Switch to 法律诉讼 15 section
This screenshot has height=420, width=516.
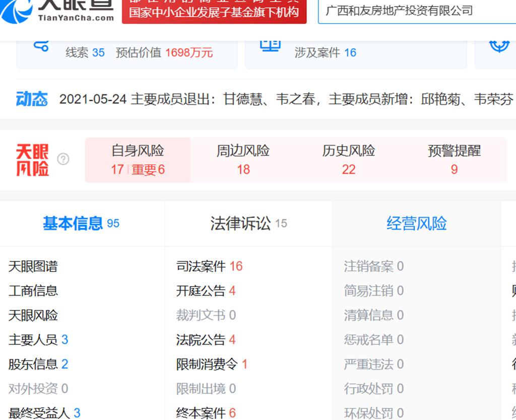coord(248,224)
